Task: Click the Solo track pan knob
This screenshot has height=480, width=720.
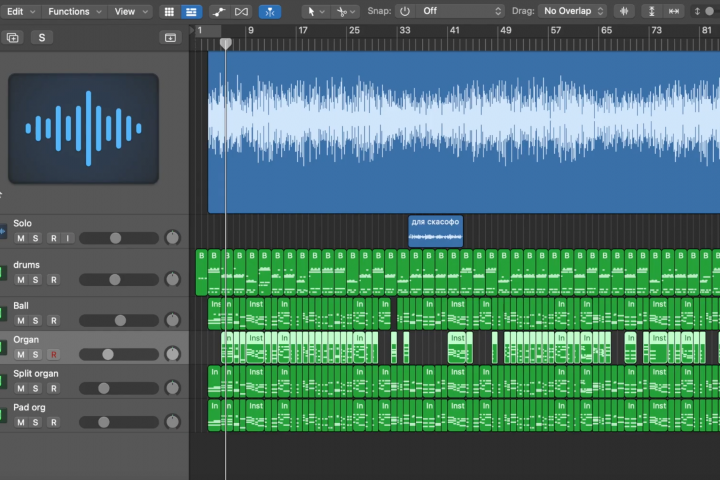Action: click(x=172, y=237)
